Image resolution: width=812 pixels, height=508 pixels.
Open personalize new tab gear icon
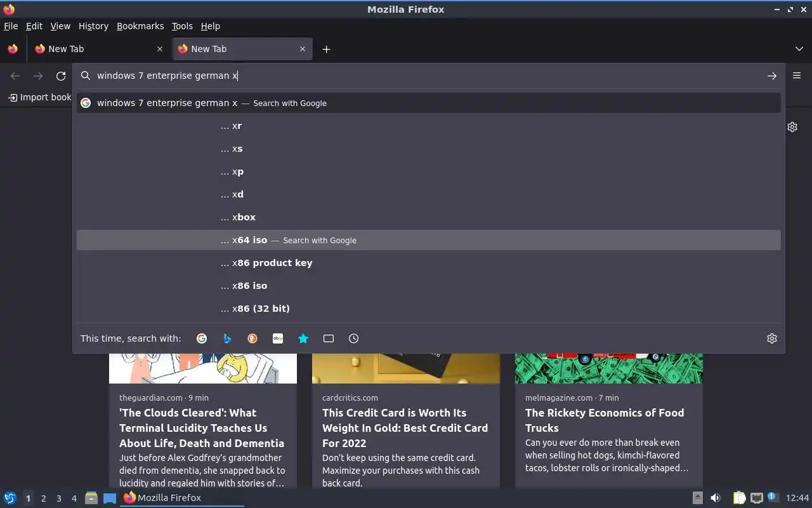(x=792, y=127)
